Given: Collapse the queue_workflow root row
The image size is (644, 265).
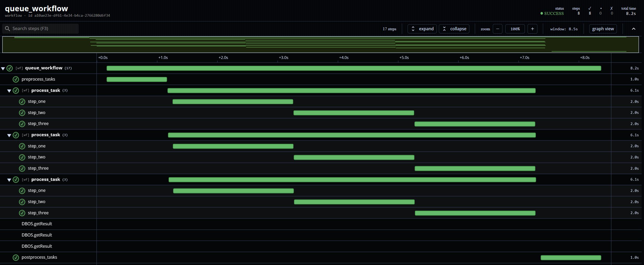Looking at the screenshot, I should 3,68.
